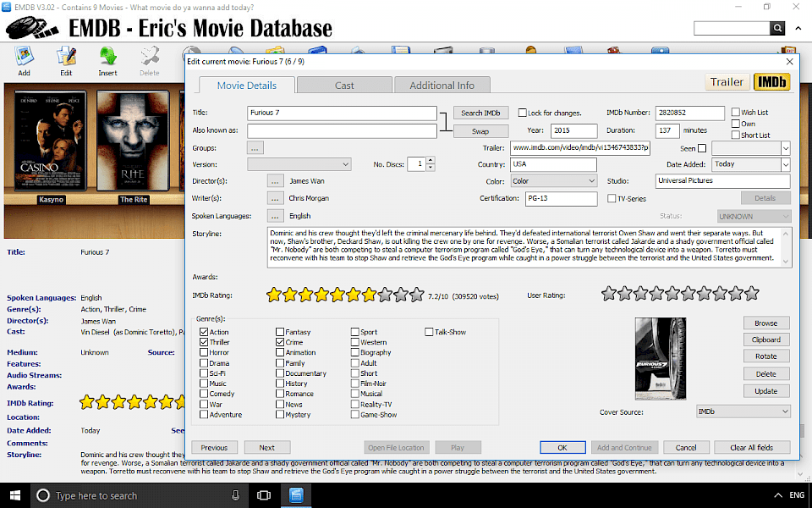Screen dimensions: 812x508
Task: Click the Title input field
Action: coord(342,113)
